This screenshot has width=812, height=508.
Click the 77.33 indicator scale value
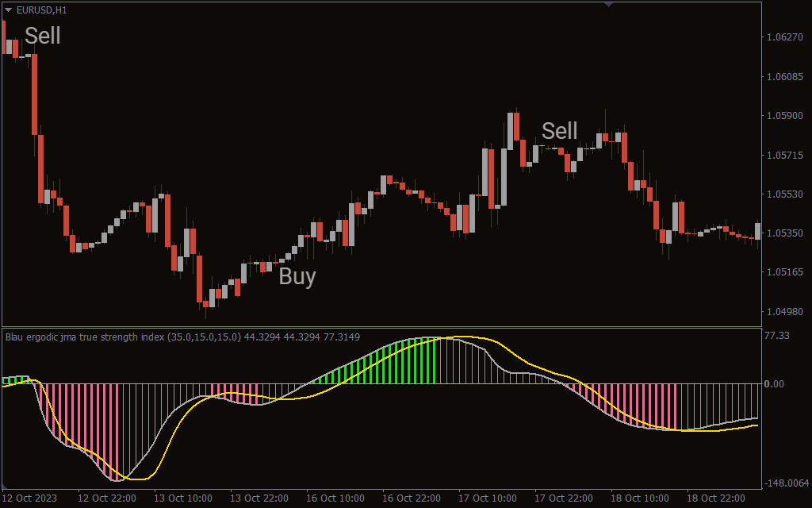point(776,337)
